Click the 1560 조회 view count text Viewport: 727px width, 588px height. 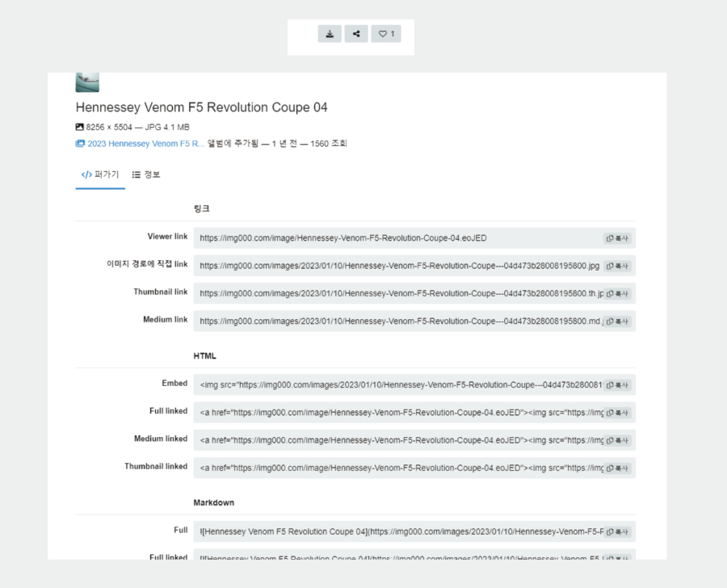[x=329, y=144]
